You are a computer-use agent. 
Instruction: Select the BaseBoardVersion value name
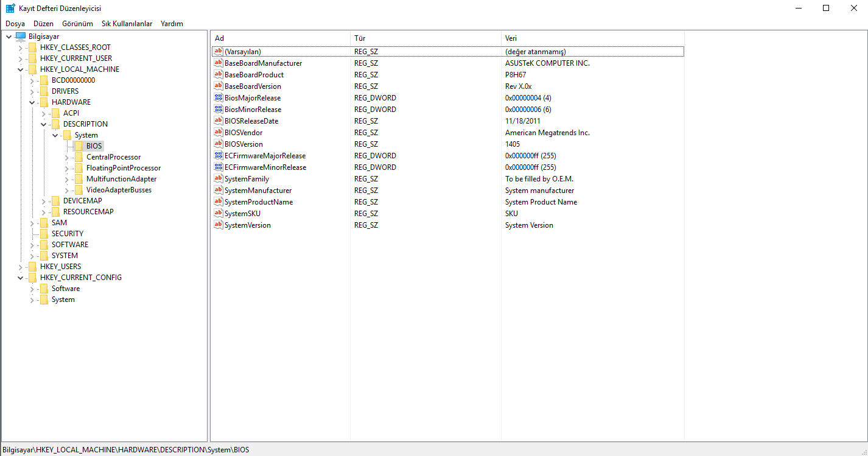[x=253, y=86]
